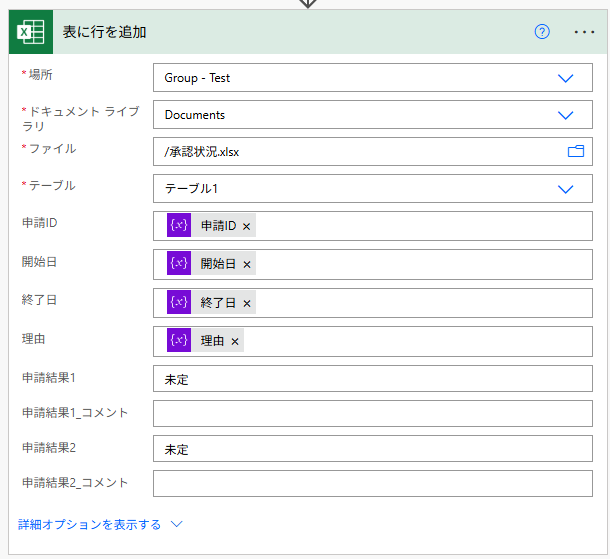This screenshot has height=559, width=610.
Task: Click the 理由 token label
Action: 212,341
